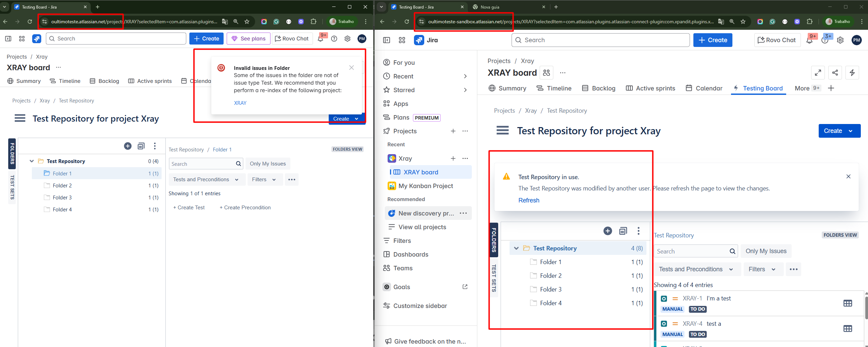Toggle Only My Issues in right window
Screen dimensions: 868x347
[766, 251]
